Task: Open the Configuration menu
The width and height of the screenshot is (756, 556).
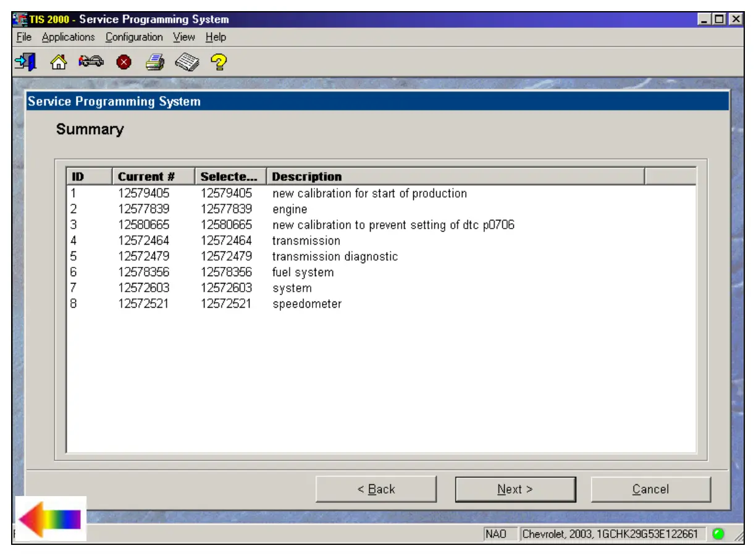Action: [x=134, y=37]
